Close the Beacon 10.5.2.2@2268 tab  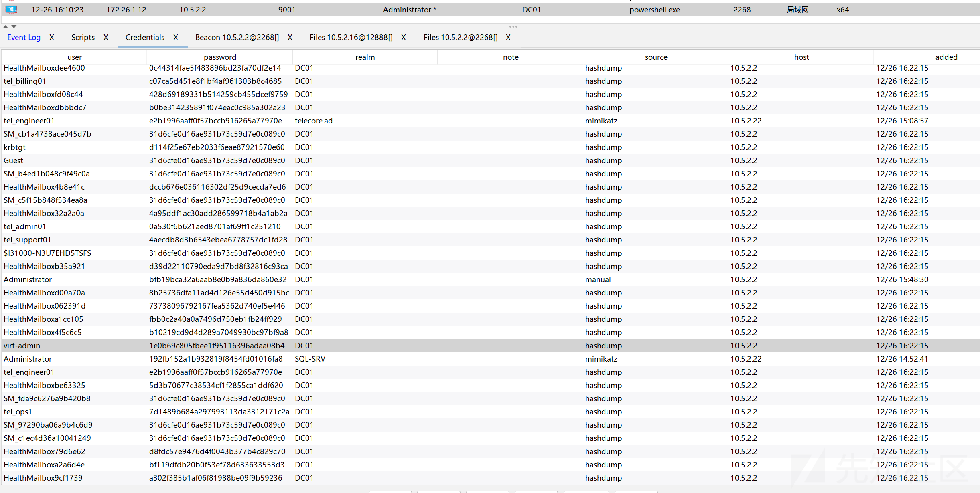tap(290, 37)
